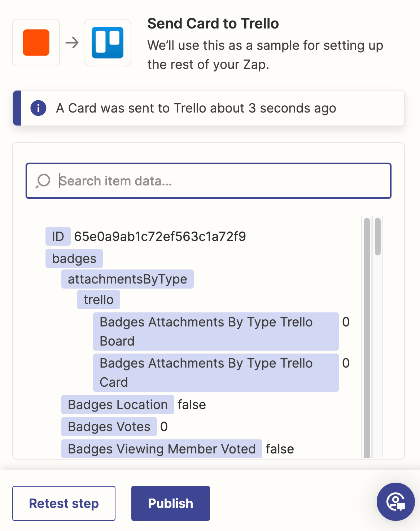The width and height of the screenshot is (420, 531).
Task: Click the arrow between app icons
Action: point(72,43)
